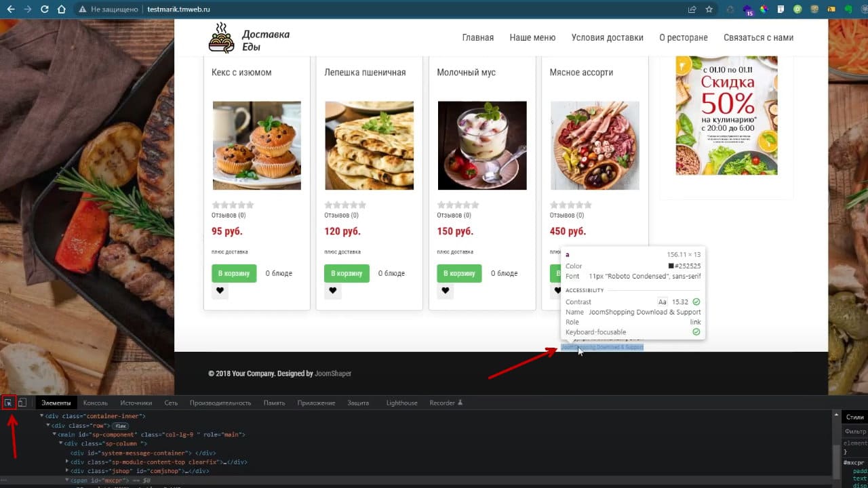Collapse the span id mxcpr node
The width and height of the screenshot is (868, 488).
(67, 480)
